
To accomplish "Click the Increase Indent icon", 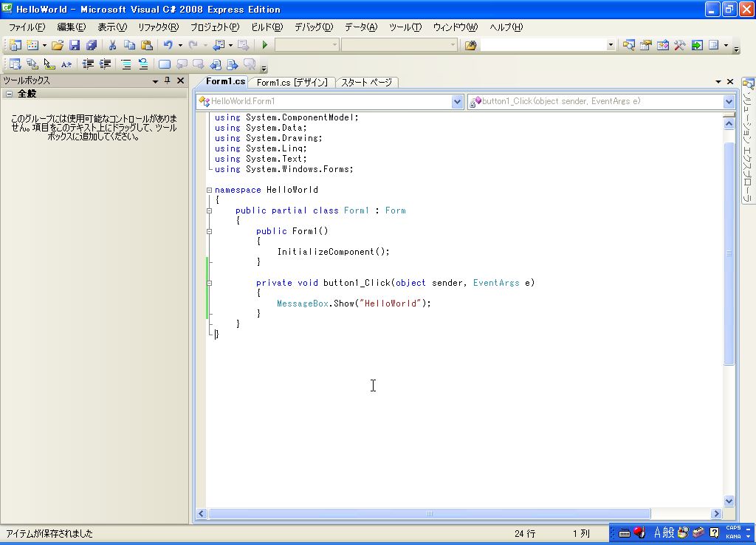I will tap(105, 64).
